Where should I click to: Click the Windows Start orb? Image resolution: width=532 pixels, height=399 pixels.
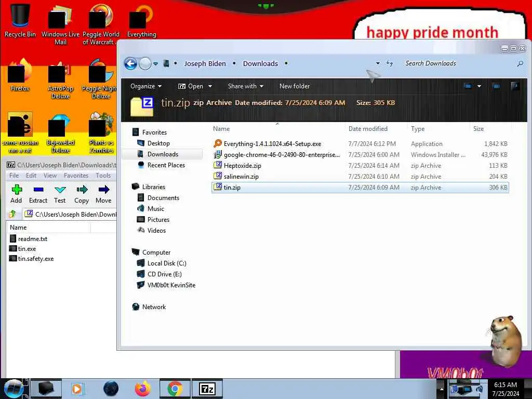coord(14,389)
